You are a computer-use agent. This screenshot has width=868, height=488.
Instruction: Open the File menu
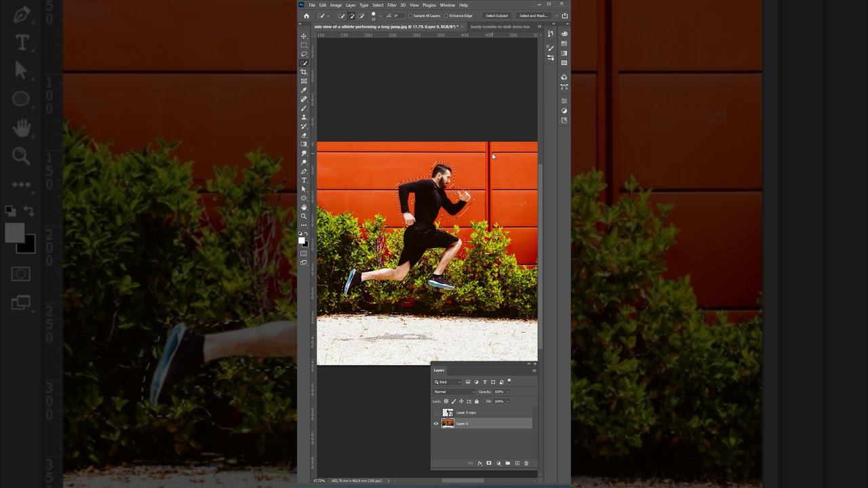(312, 5)
